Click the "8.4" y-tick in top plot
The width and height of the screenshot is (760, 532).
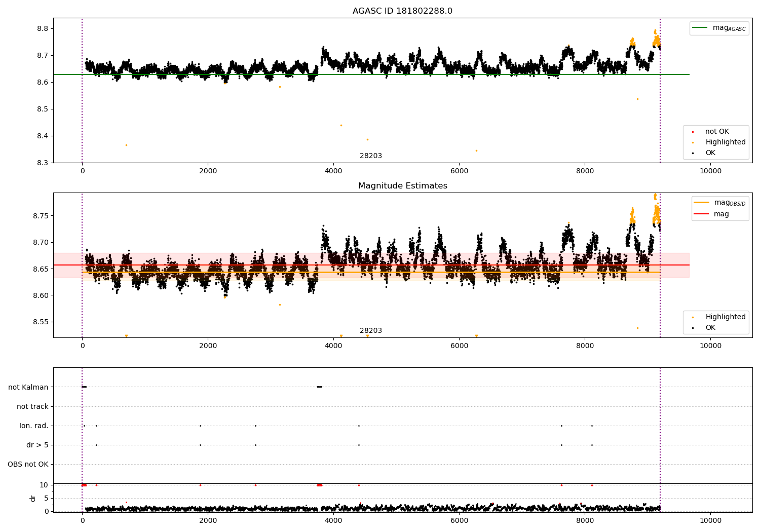43,136
